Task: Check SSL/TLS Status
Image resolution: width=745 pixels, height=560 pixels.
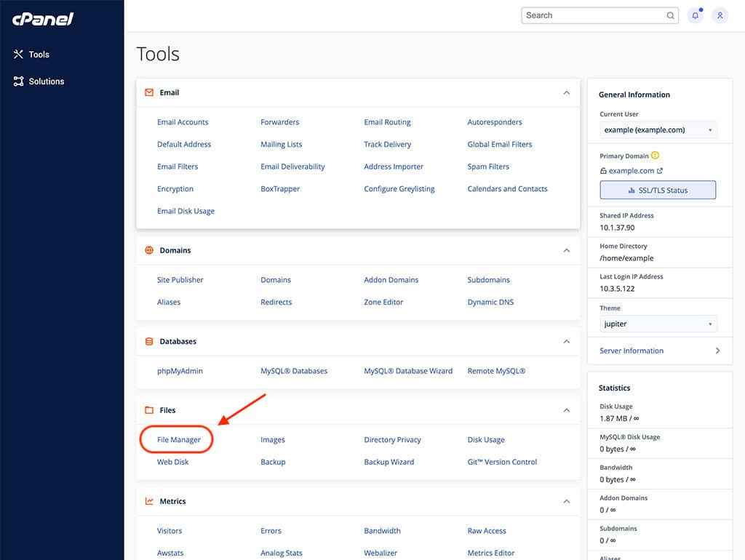Action: (658, 190)
